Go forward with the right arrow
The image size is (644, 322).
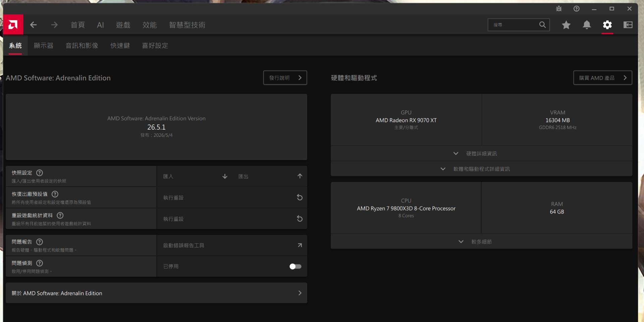pos(54,25)
